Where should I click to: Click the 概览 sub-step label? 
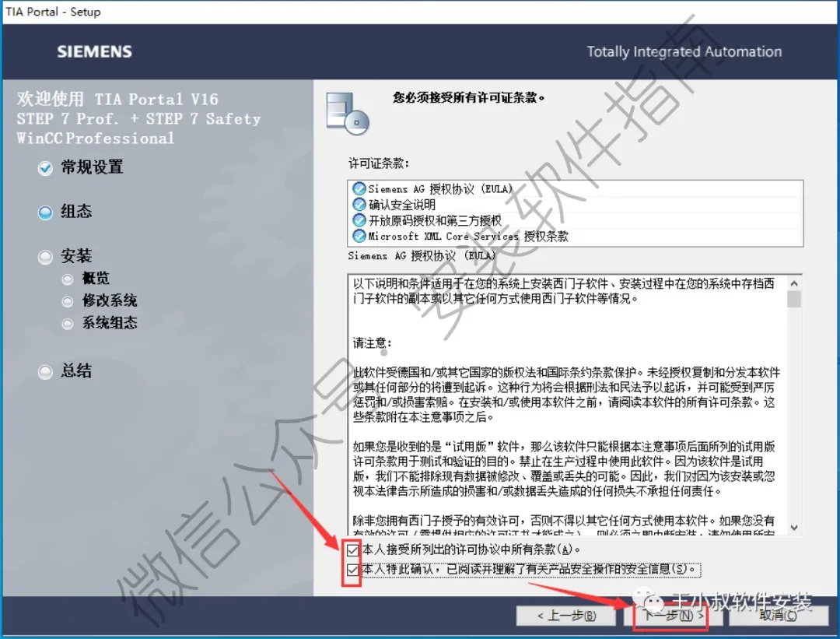coord(96,278)
